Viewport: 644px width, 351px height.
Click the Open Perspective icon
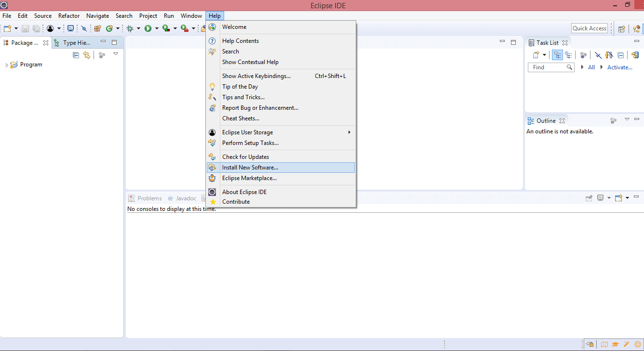pos(622,29)
